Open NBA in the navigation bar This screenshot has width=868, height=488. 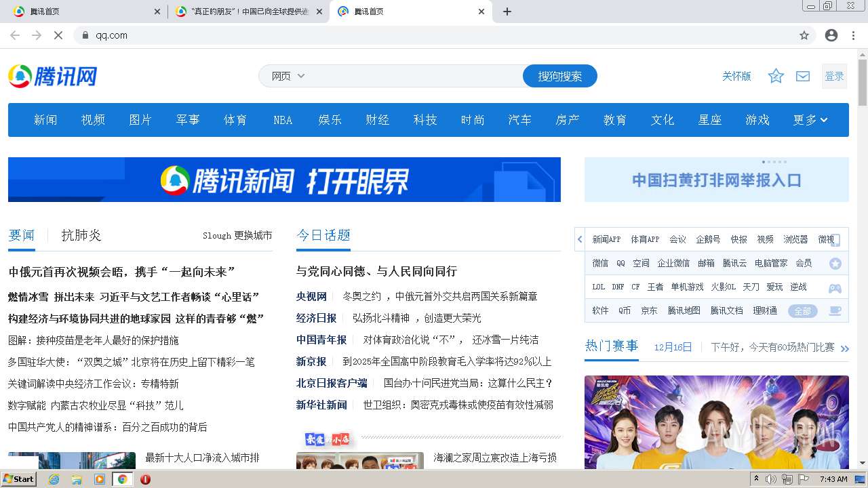click(283, 120)
